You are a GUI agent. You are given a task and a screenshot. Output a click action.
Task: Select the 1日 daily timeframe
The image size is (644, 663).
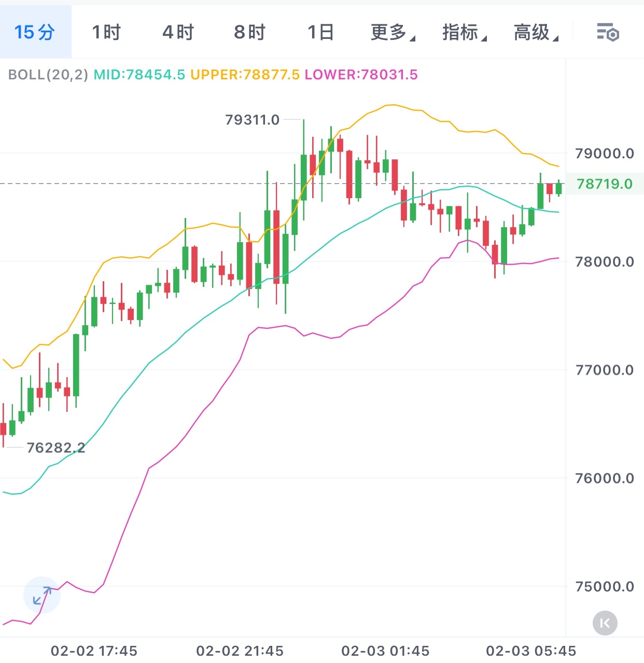click(320, 32)
